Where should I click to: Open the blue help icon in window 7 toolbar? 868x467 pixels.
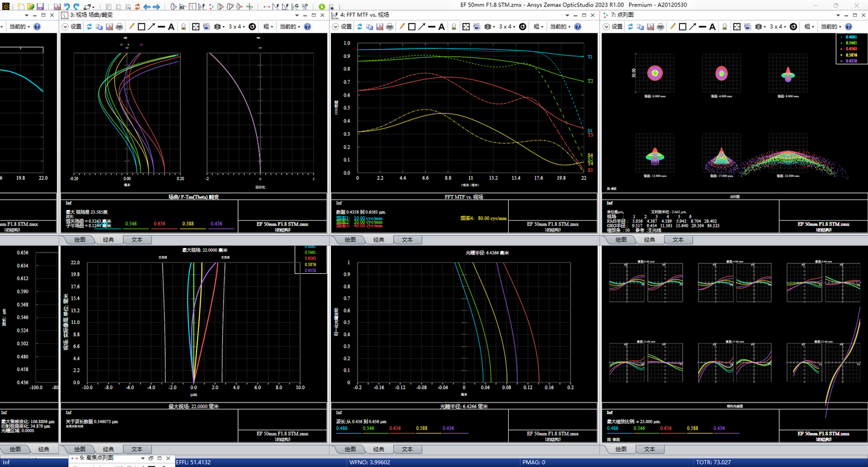click(x=850, y=27)
